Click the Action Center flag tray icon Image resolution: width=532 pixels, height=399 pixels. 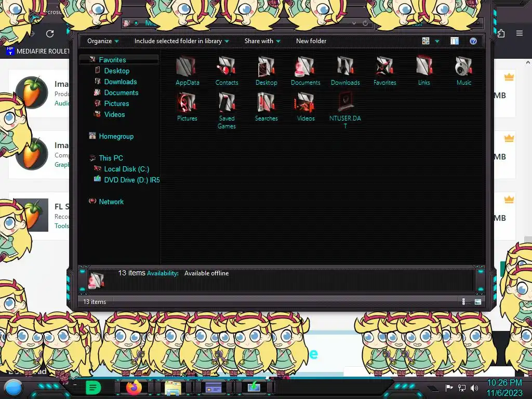click(x=449, y=388)
